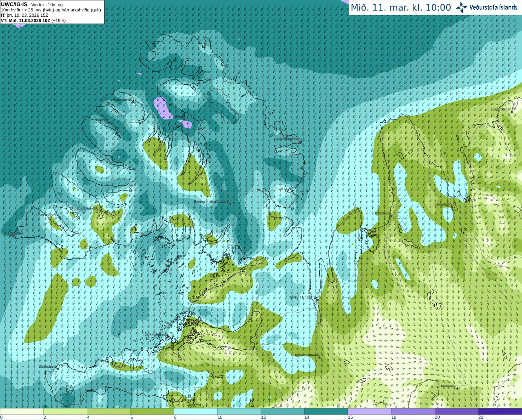
Task: Click the 2–4 light green legend swatch
Action: coord(65,411)
